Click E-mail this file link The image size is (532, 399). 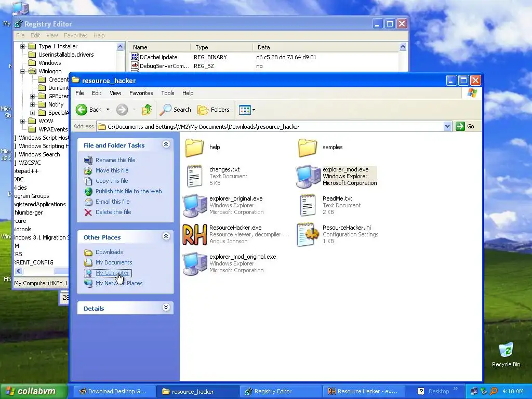[x=112, y=202]
